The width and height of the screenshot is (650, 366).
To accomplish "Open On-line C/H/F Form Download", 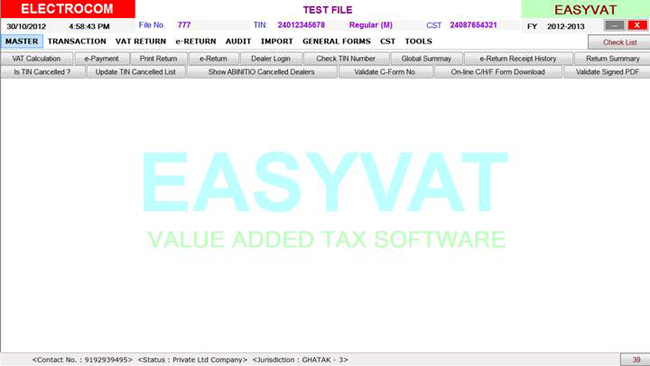I will (498, 72).
